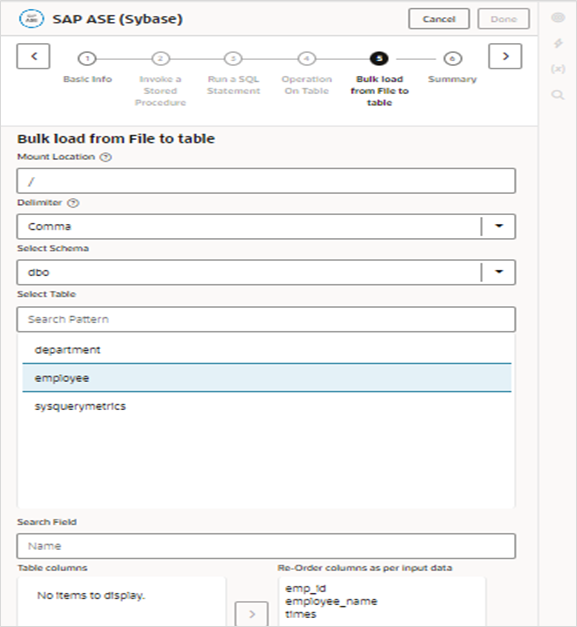This screenshot has width=577, height=627.
Task: Focus the Mount Location input field
Action: coord(266,181)
